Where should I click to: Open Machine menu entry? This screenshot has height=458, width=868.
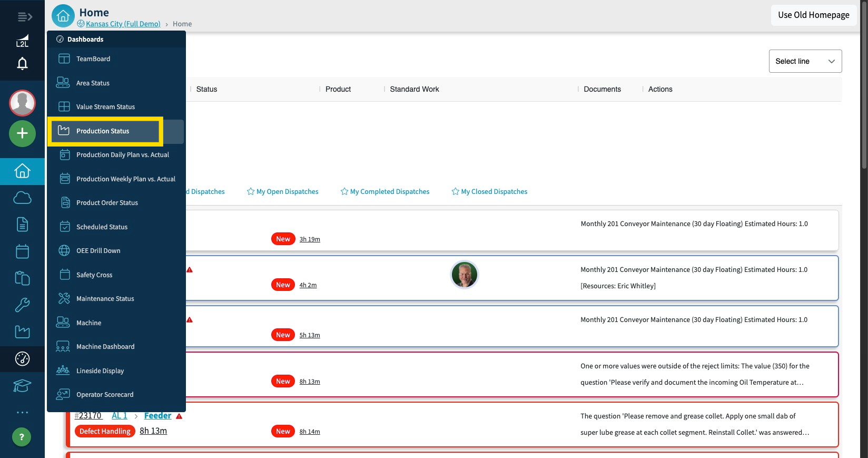116,323
